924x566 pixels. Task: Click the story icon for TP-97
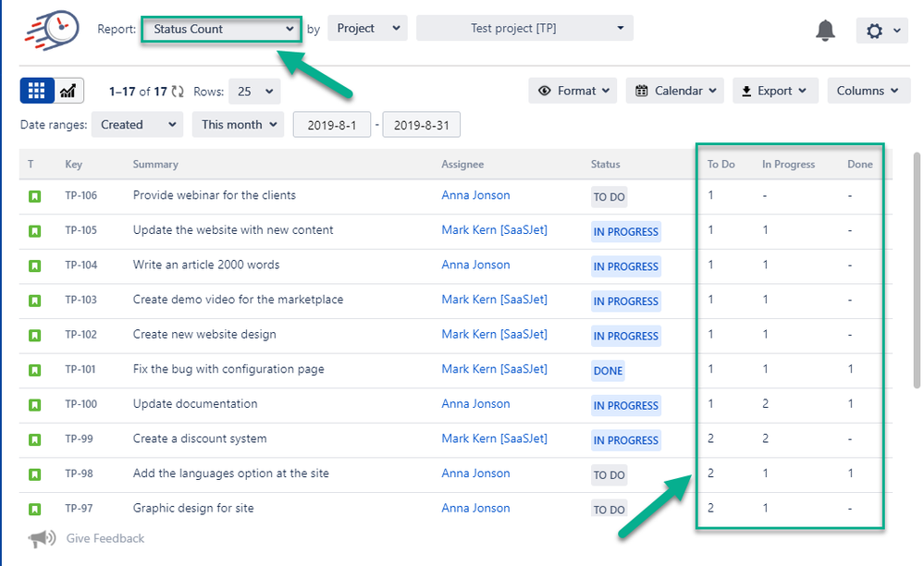pyautogui.click(x=35, y=510)
